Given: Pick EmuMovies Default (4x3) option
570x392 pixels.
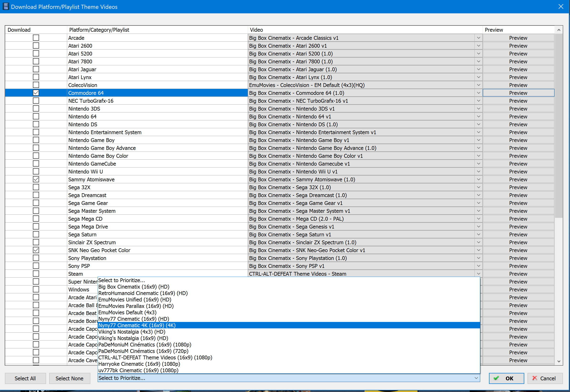Looking at the screenshot, I should click(289, 312).
